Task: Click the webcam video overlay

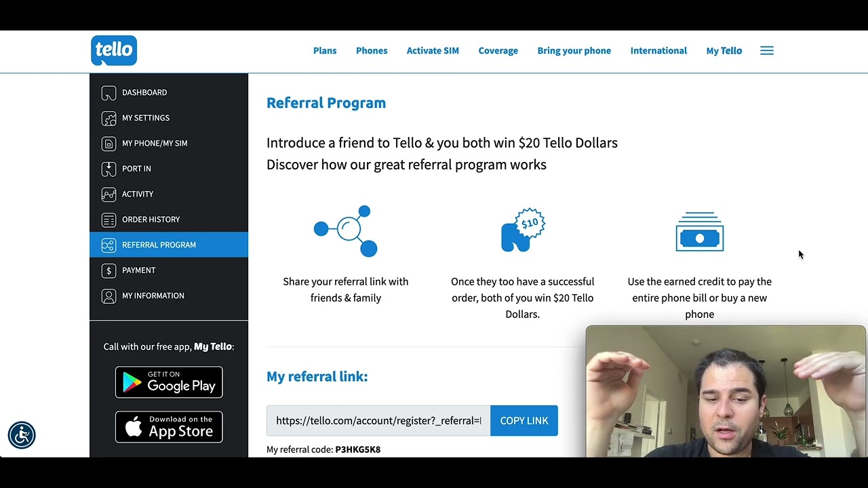Action: 726,392
